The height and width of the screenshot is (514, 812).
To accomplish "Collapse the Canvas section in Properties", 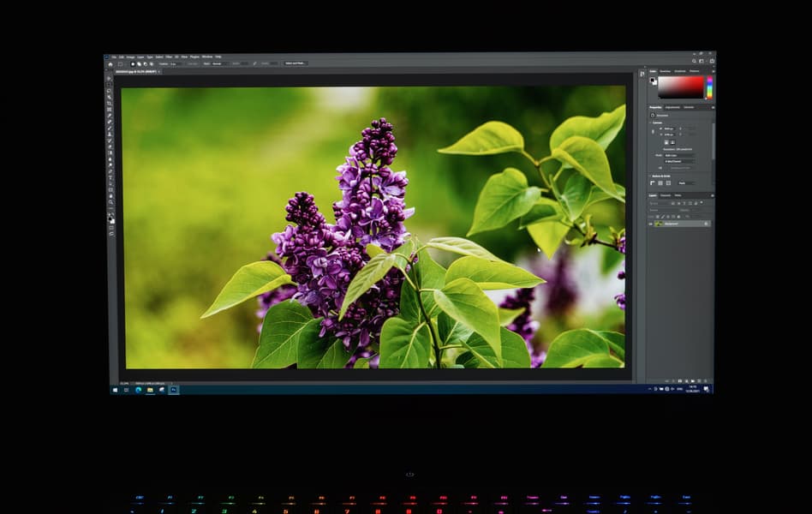I will [x=650, y=123].
